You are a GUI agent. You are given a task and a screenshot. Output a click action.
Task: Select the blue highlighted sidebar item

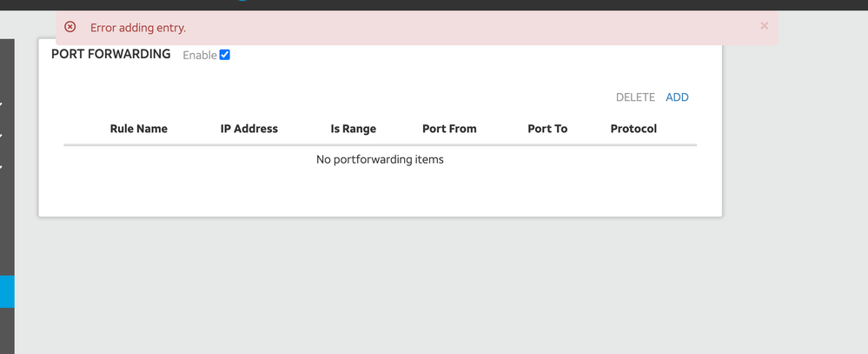(7, 291)
